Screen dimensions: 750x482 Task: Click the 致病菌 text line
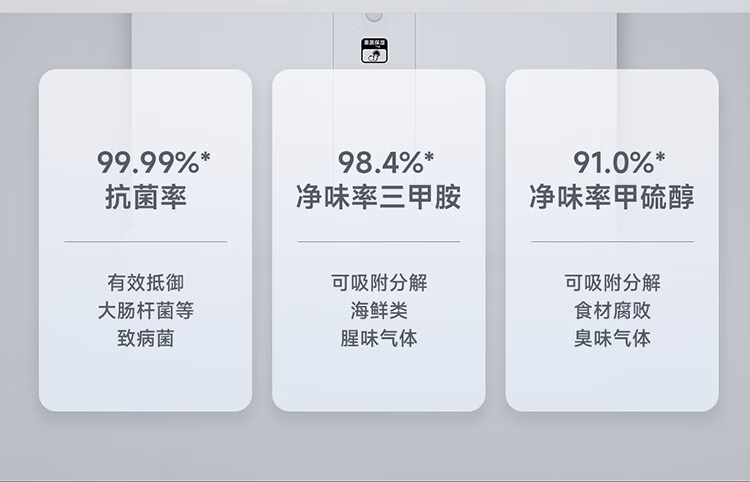pyautogui.click(x=145, y=338)
